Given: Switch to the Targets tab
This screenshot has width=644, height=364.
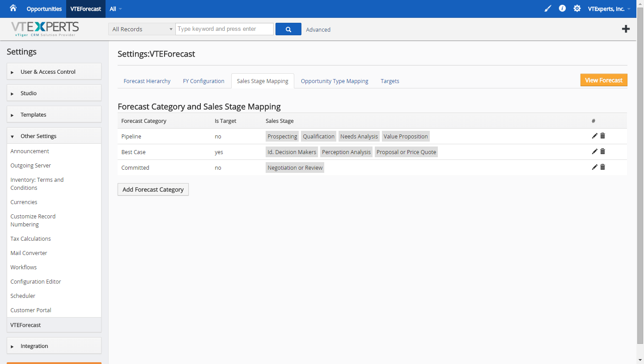Looking at the screenshot, I should pos(390,81).
